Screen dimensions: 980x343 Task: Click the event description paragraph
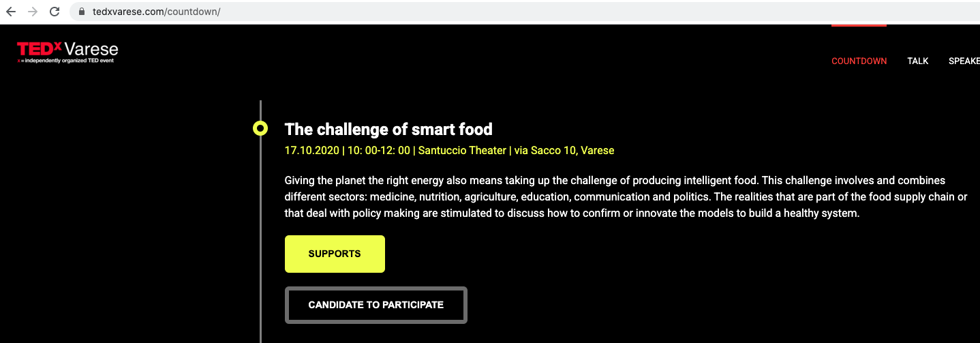[625, 196]
